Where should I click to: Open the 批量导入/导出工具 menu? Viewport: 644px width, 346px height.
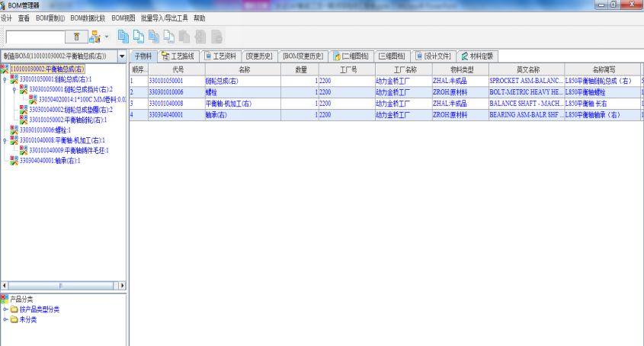165,18
